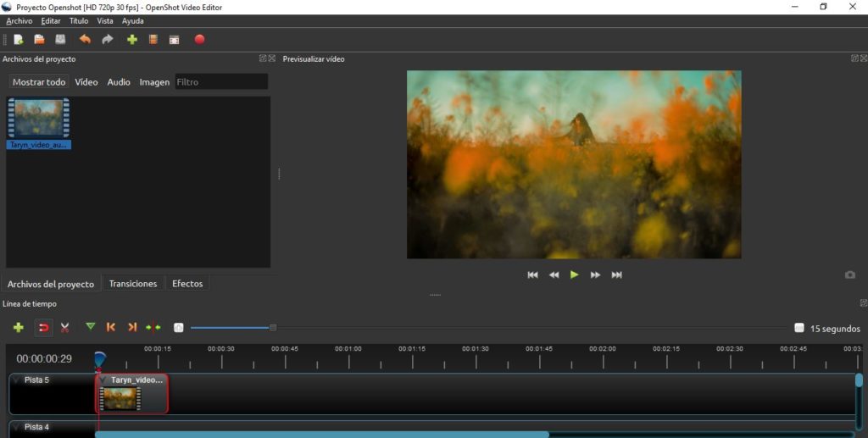Click the timeline zoom slider handle
This screenshot has width=868, height=438.
pos(273,328)
